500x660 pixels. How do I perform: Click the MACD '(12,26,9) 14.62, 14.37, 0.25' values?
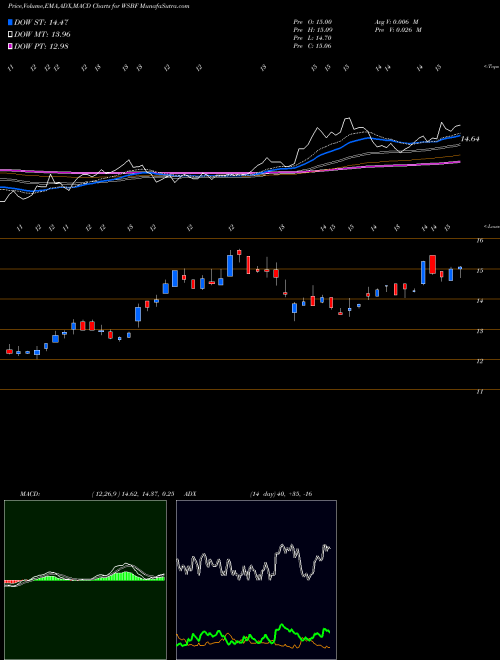[x=133, y=494]
